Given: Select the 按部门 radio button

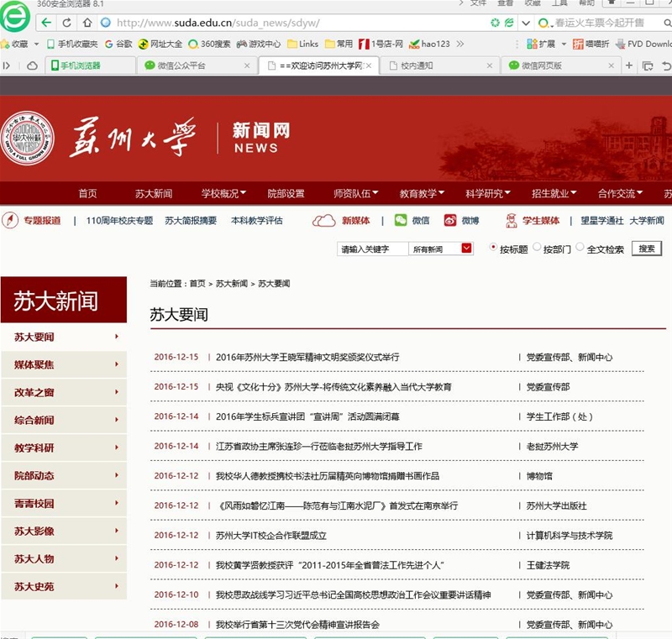Looking at the screenshot, I should point(537,249).
